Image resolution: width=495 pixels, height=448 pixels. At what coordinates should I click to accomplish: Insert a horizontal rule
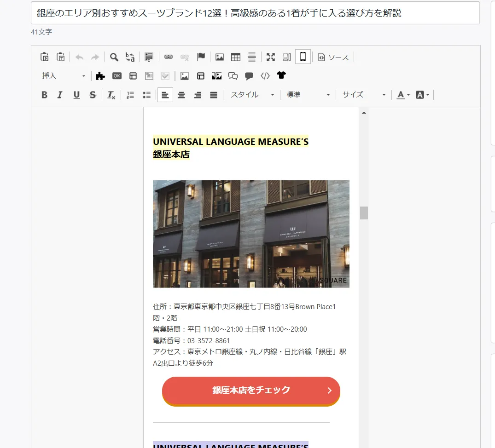point(251,57)
